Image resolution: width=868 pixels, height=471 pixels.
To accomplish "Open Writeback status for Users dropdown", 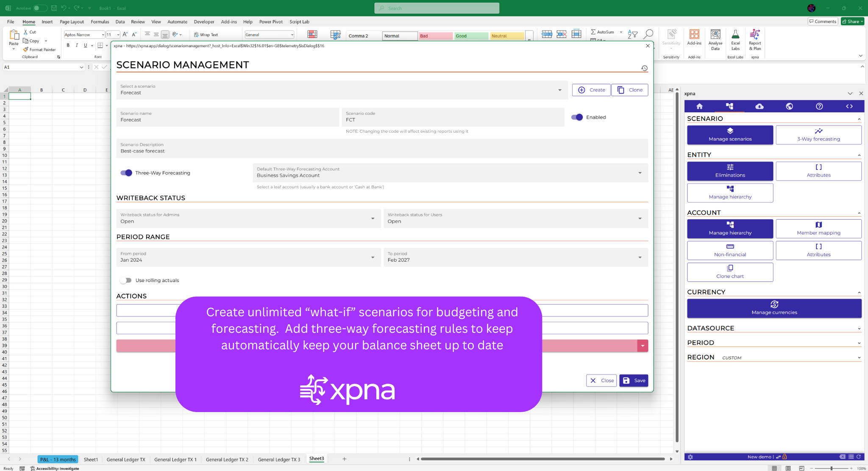I will (x=516, y=218).
